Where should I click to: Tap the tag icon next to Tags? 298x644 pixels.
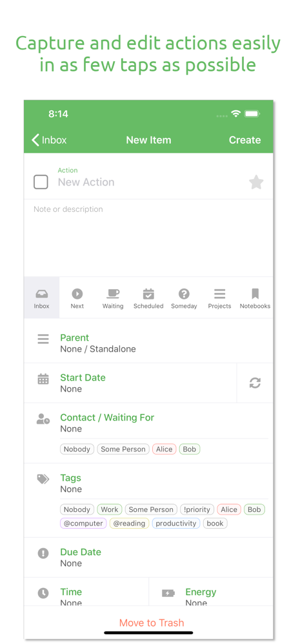[43, 479]
